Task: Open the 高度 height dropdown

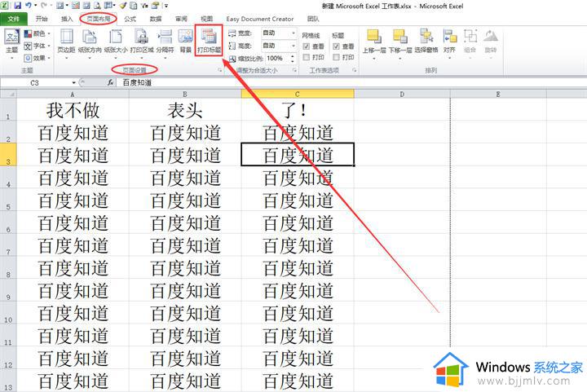Action: coord(293,46)
